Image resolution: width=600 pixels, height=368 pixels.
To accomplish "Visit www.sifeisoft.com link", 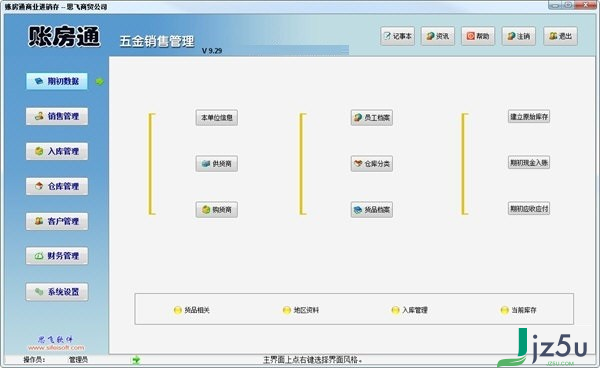I will point(56,348).
